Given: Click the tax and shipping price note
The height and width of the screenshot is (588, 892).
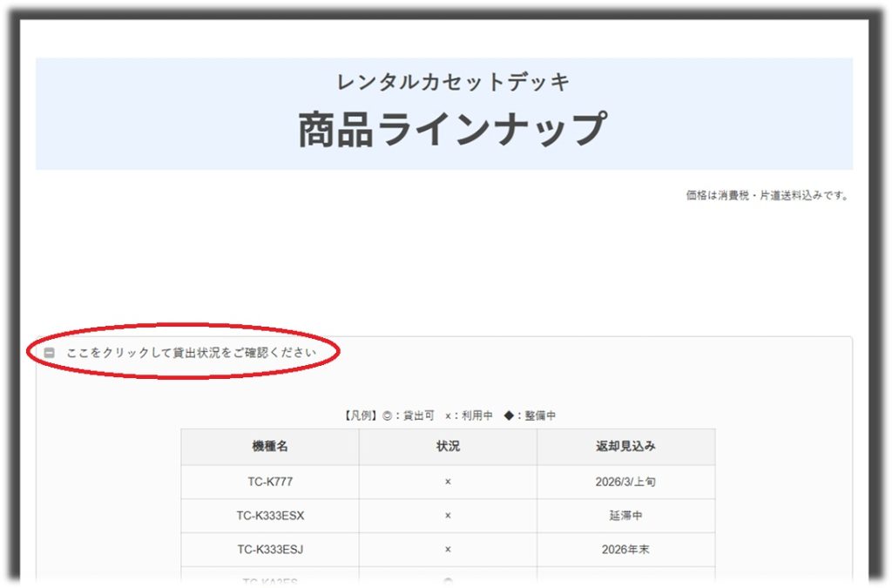Looking at the screenshot, I should (x=767, y=196).
